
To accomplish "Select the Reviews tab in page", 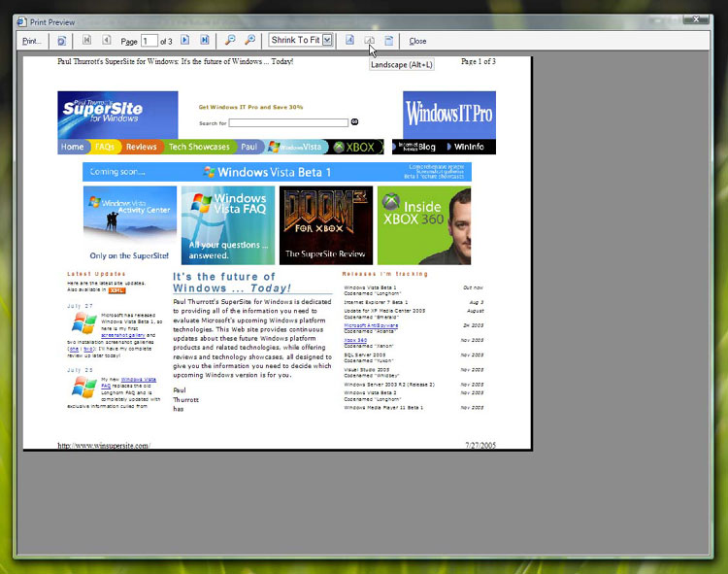I will 141,147.
